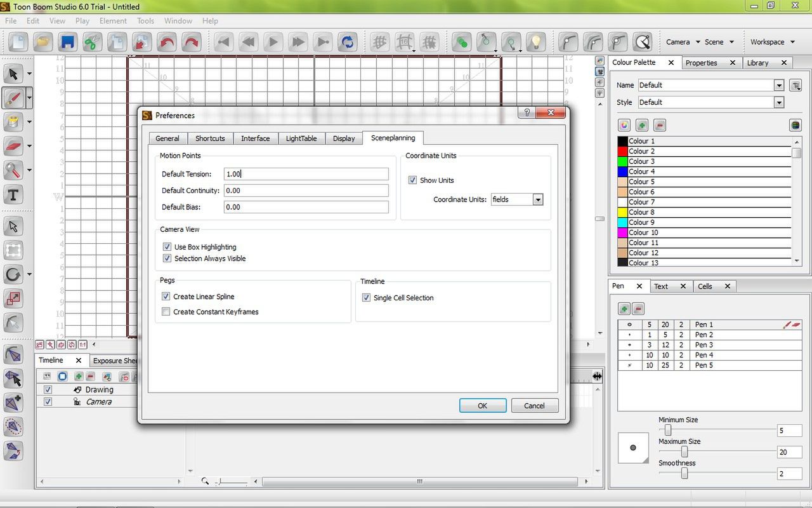Click the light bulb Light Table icon
Image resolution: width=812 pixels, height=508 pixels.
tap(537, 43)
